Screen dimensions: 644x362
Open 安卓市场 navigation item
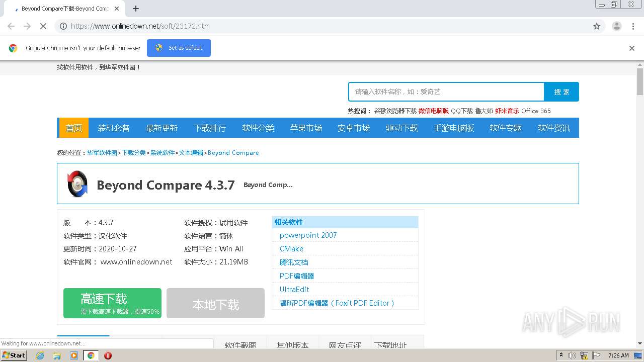click(354, 128)
